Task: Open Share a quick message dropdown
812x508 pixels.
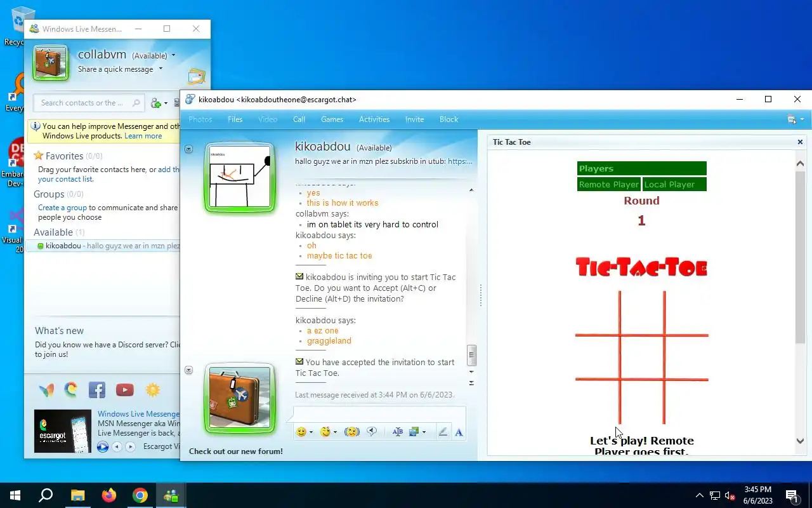Action: pos(160,69)
